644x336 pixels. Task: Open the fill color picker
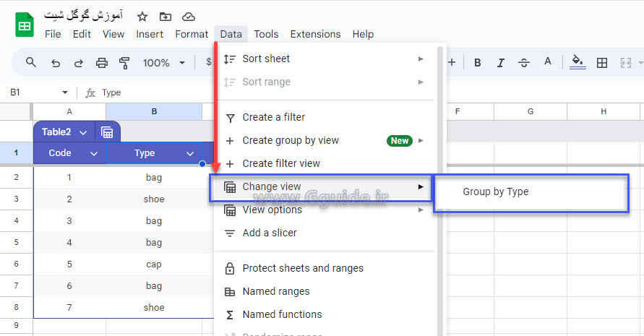pos(578,62)
